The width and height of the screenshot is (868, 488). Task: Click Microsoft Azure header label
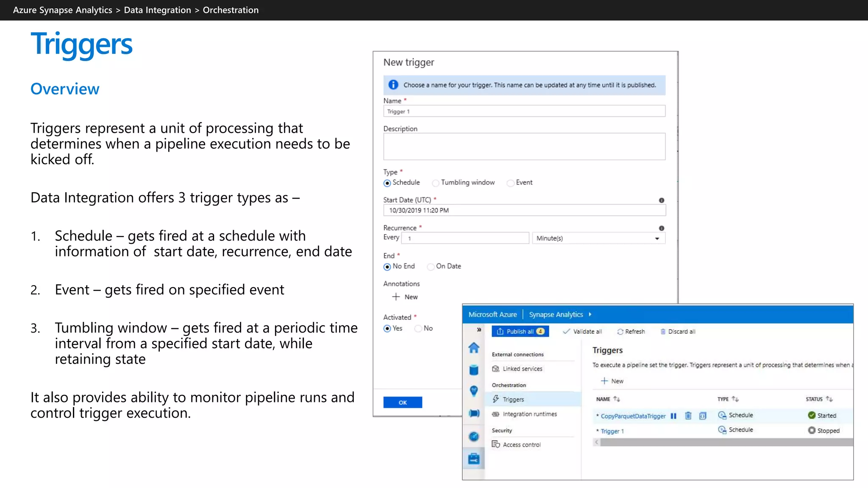492,314
